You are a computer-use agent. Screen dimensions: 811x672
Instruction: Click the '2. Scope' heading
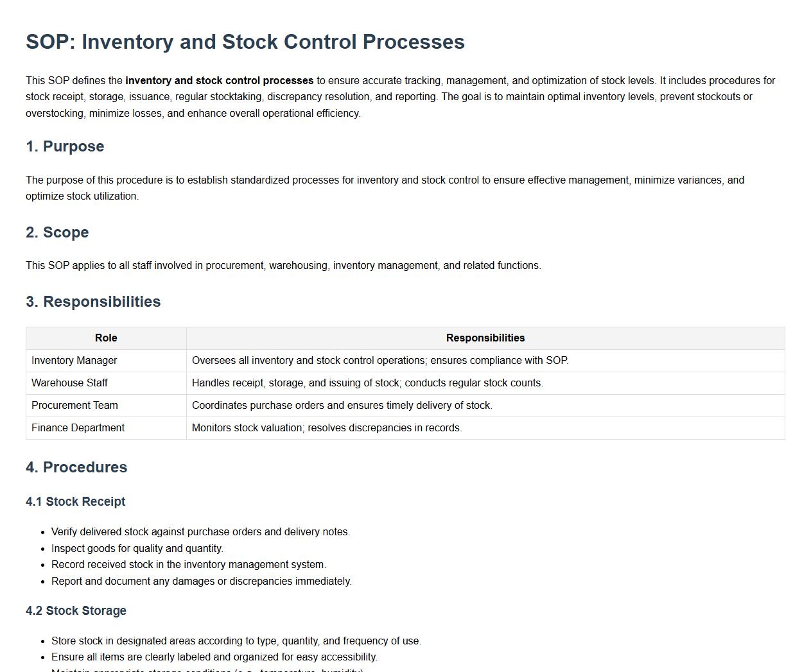[57, 232]
